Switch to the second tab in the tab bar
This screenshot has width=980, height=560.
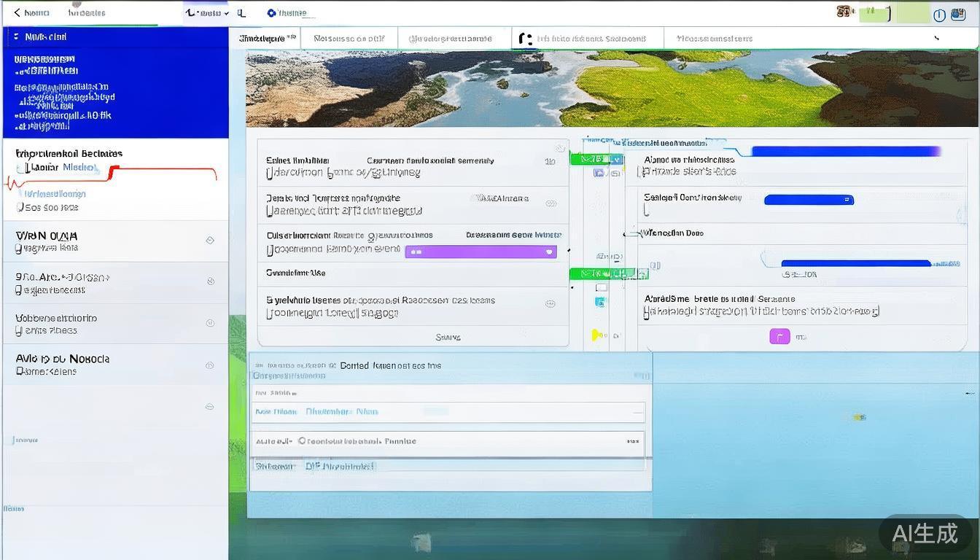click(349, 39)
